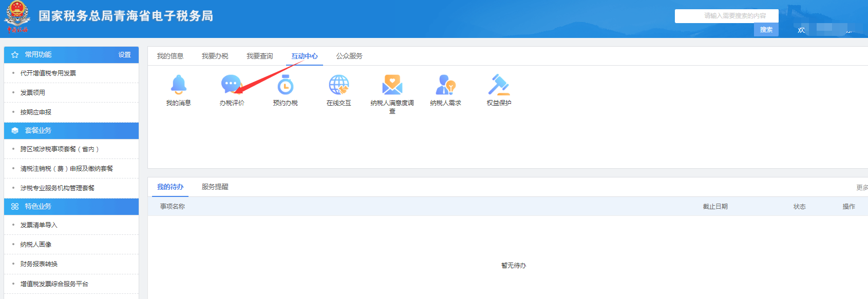Screen dimensions: 868x299
Task: Click the 套餐业务 section header
Action: tap(71, 130)
